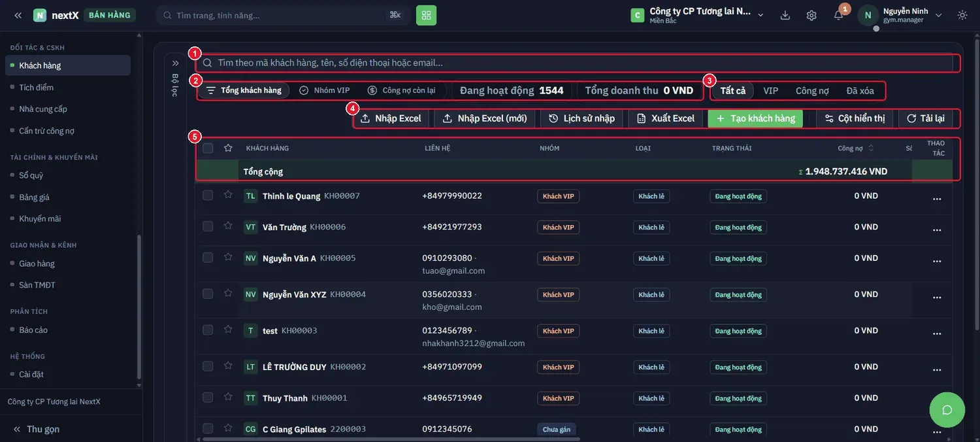Image resolution: width=980 pixels, height=442 pixels.
Task: Toggle the theme sun icon
Action: point(962,15)
